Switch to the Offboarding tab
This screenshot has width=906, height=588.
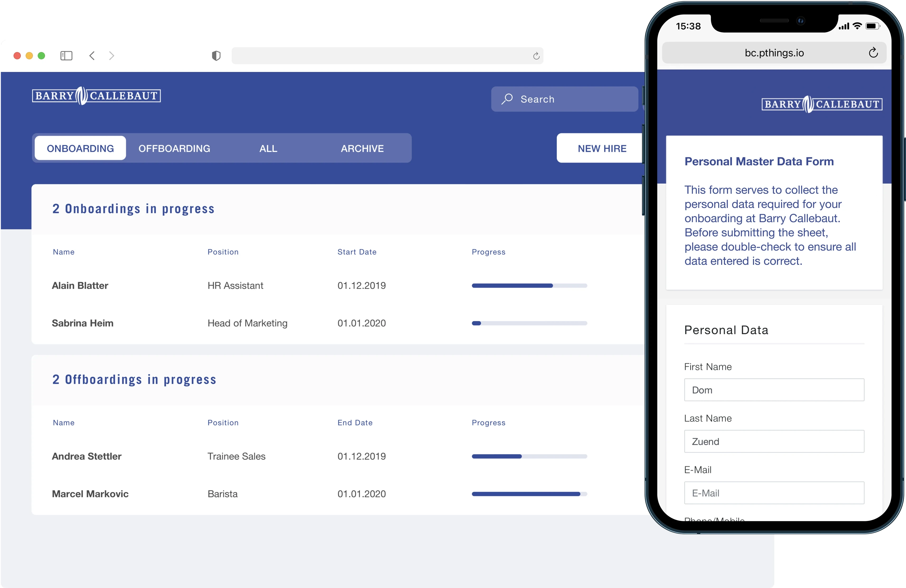tap(174, 149)
